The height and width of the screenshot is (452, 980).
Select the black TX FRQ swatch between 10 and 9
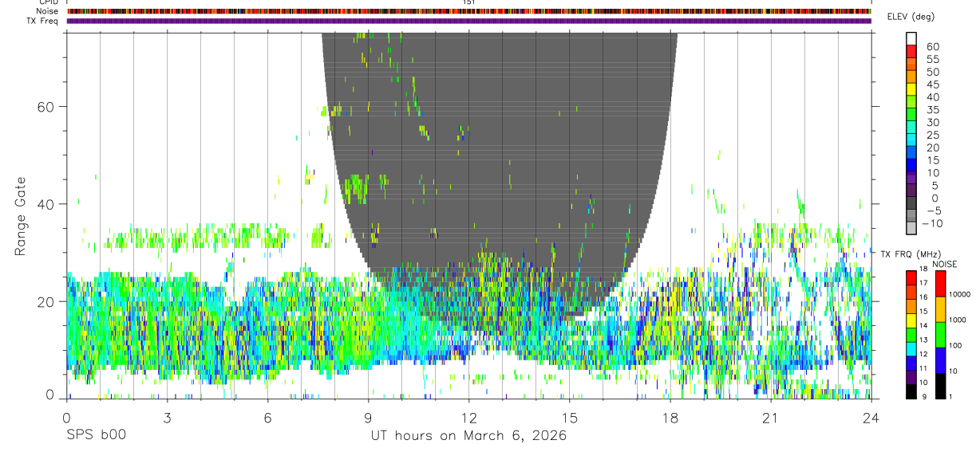911,391
